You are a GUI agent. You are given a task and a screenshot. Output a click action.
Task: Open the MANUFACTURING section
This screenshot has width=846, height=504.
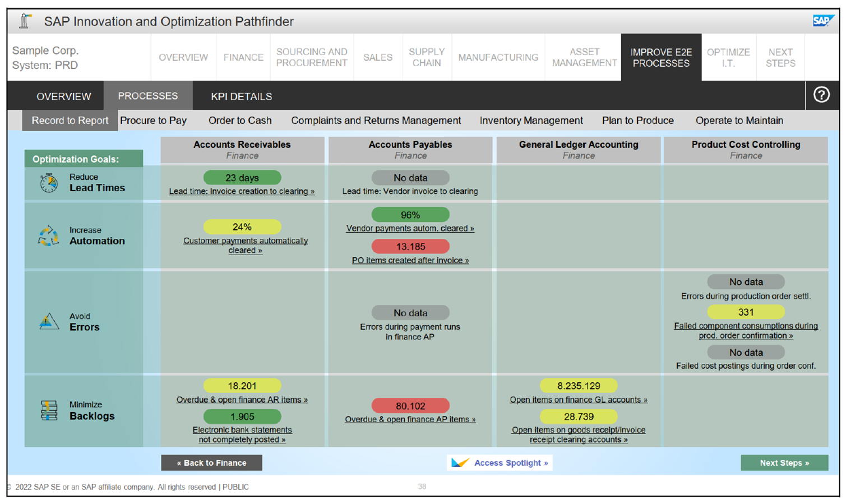(498, 57)
